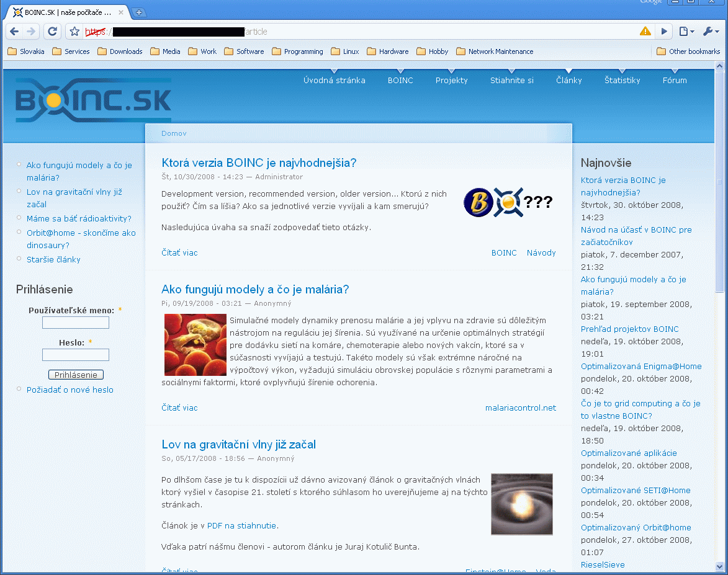Open the Stiahnite si menu item

(x=511, y=80)
